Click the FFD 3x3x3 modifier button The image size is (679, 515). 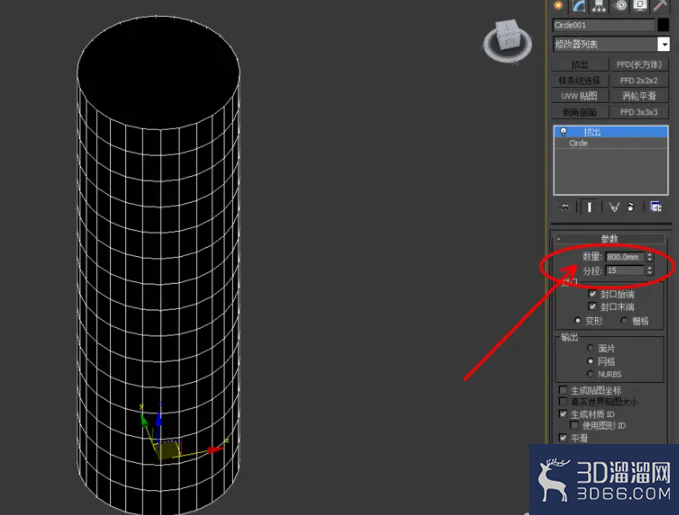(x=639, y=112)
